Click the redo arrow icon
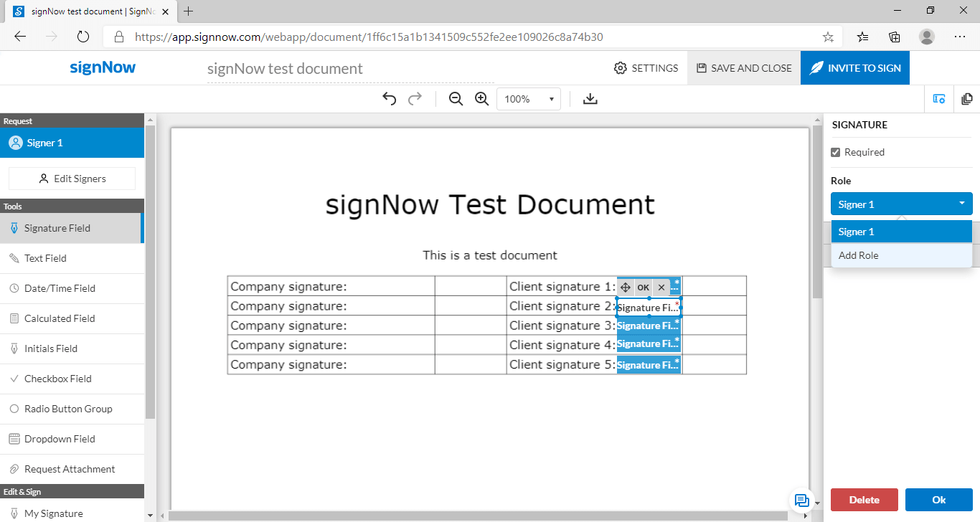Screen dimensions: 980x522 click(415, 99)
